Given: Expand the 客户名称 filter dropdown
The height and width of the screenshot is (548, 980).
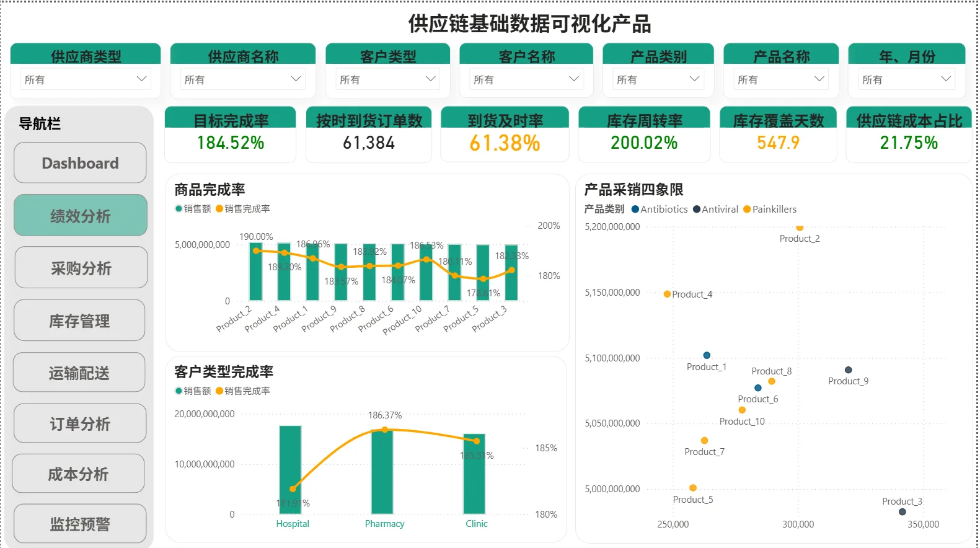Looking at the screenshot, I should [x=526, y=79].
